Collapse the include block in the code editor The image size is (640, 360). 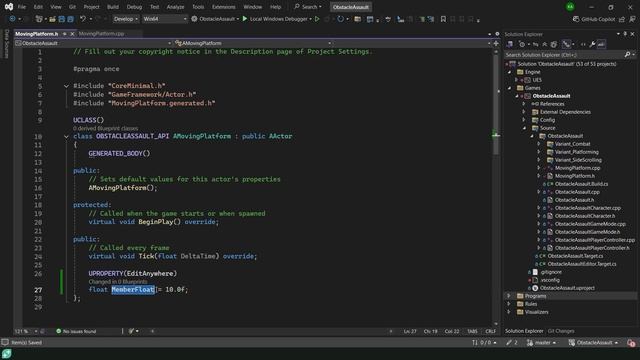[x=66, y=86]
